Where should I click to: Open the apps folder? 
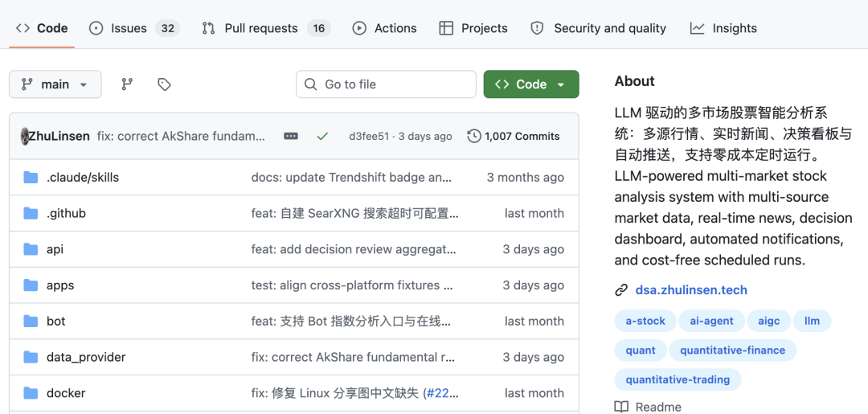pyautogui.click(x=60, y=285)
